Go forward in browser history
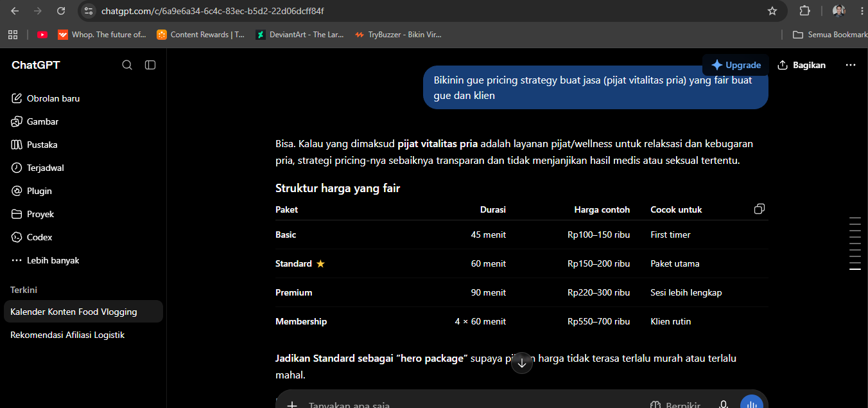Viewport: 868px width, 408px height. pyautogui.click(x=38, y=11)
